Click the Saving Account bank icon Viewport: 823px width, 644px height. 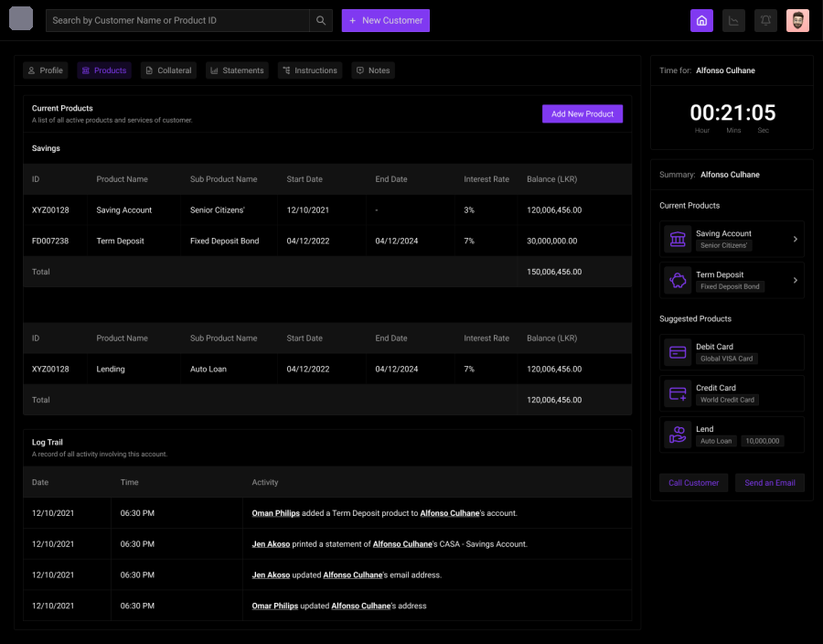tap(678, 239)
